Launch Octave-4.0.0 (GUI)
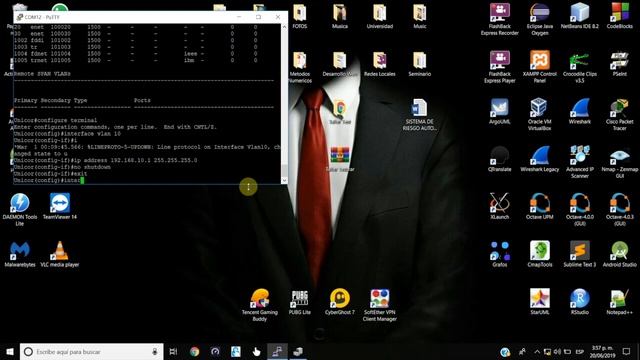Image resolution: width=640 pixels, height=360 pixels. click(580, 210)
